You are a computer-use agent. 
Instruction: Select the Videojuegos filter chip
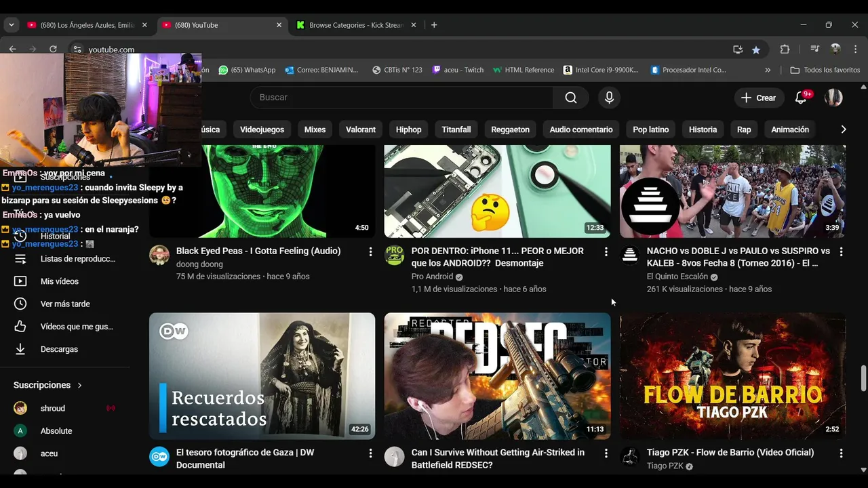262,129
